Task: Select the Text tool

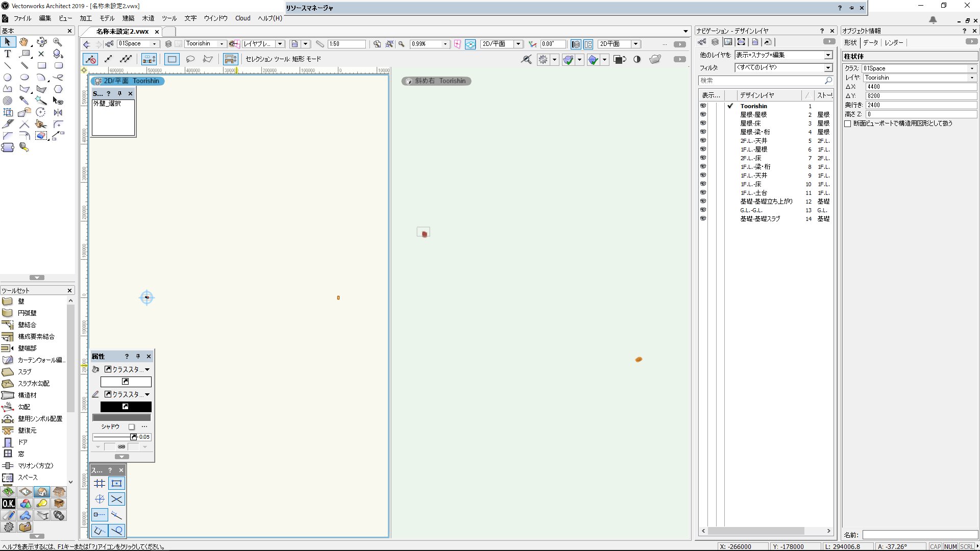Action: pos(8,54)
